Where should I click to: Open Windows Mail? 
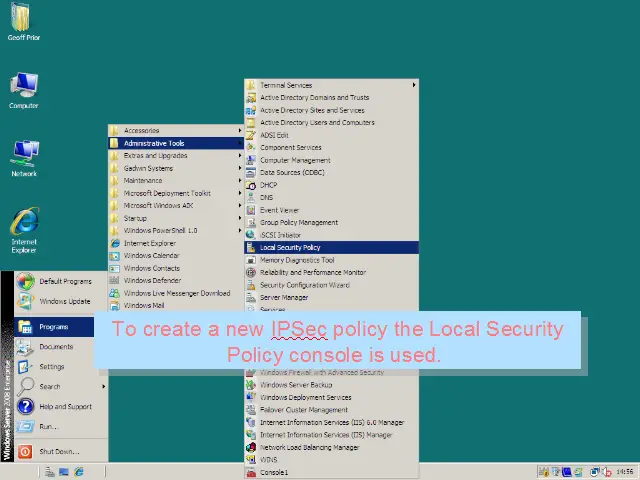point(176,305)
